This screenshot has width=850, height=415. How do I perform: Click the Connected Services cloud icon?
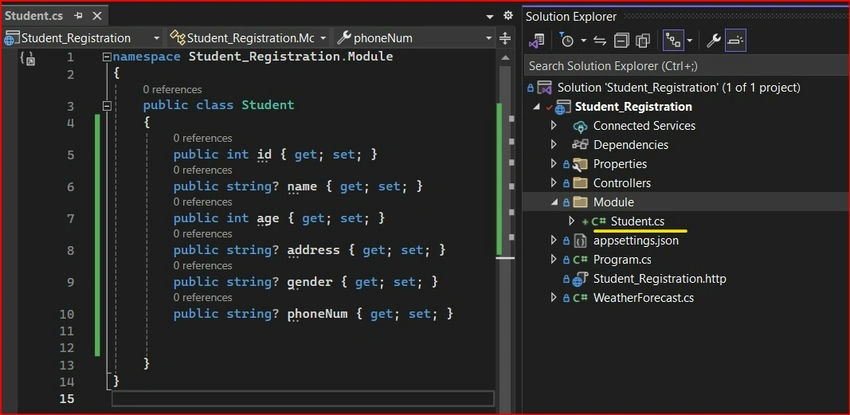[x=580, y=126]
